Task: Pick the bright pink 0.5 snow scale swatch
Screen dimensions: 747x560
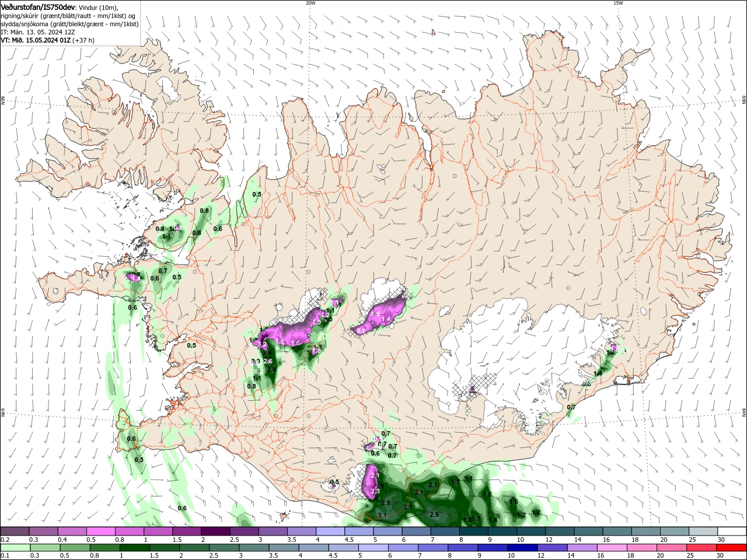Action: pyautogui.click(x=100, y=531)
